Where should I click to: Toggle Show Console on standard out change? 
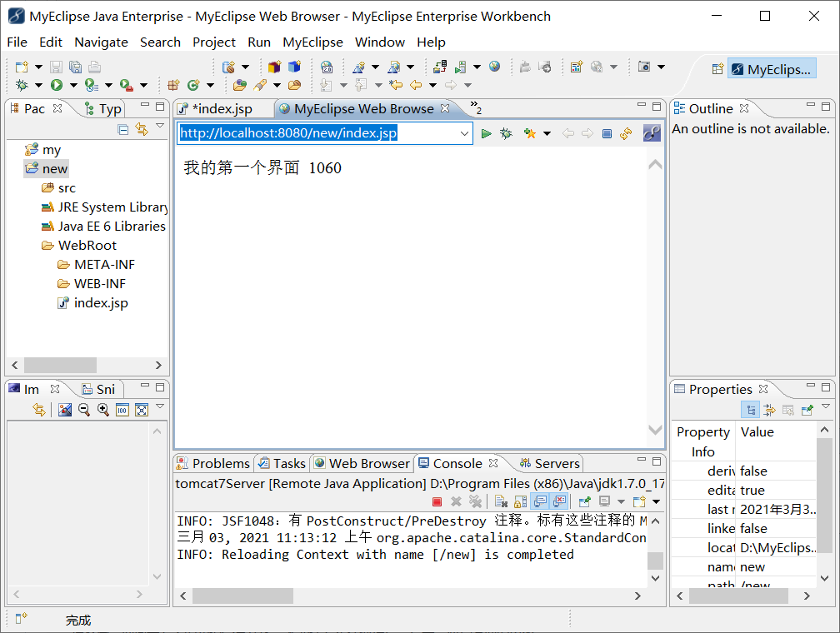point(540,501)
